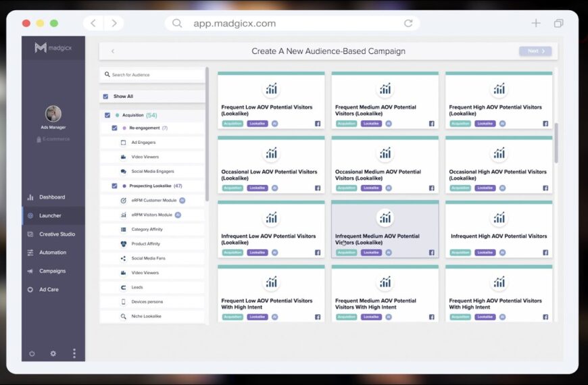
Task: Reload the page in the browser
Action: coord(408,23)
